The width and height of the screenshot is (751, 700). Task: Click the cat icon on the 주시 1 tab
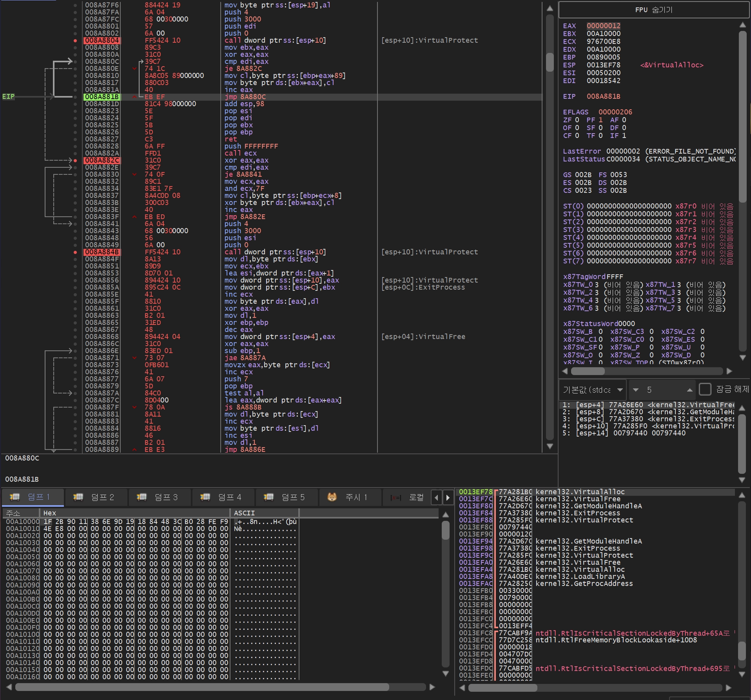[x=332, y=497]
